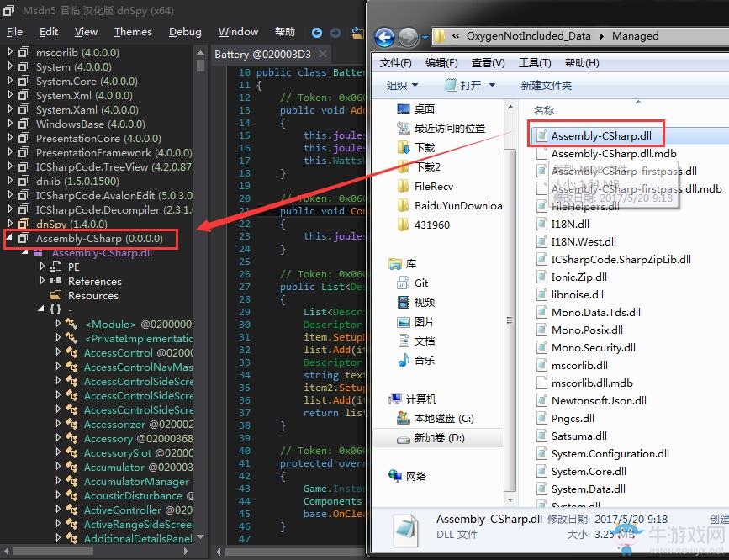Open 文件(F) menu in Explorer

coord(396,63)
